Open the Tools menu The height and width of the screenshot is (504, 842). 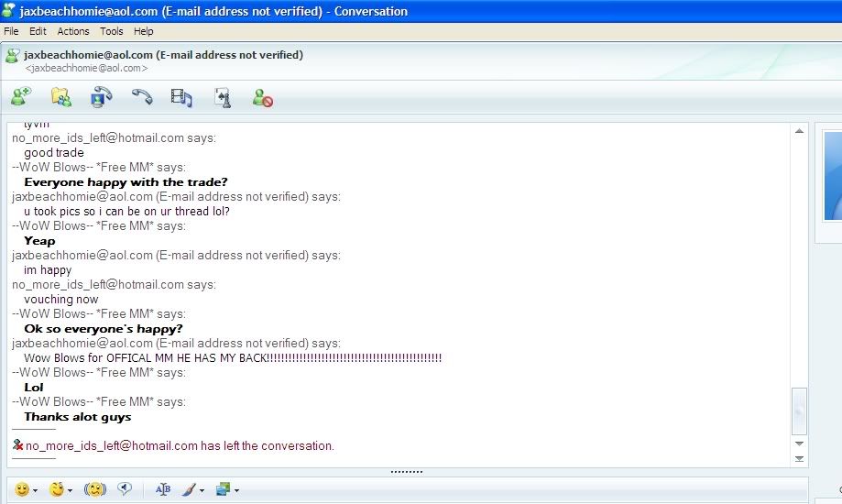pyautogui.click(x=111, y=31)
